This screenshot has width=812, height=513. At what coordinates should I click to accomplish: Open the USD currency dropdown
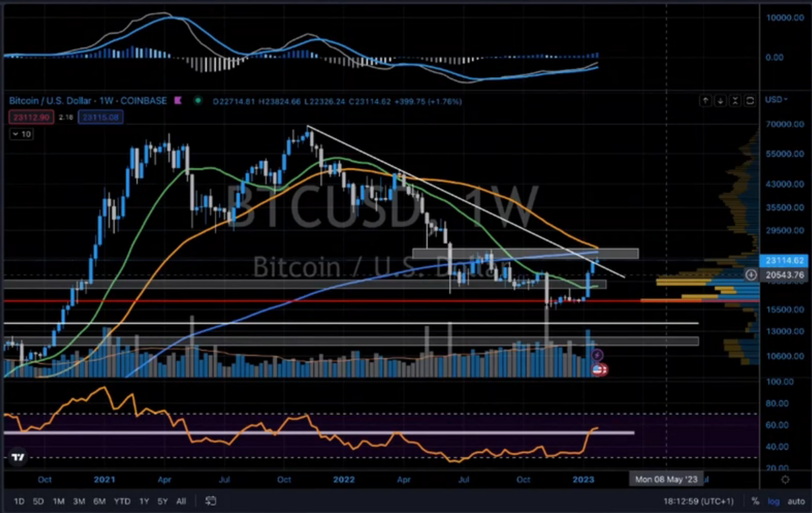pos(775,100)
